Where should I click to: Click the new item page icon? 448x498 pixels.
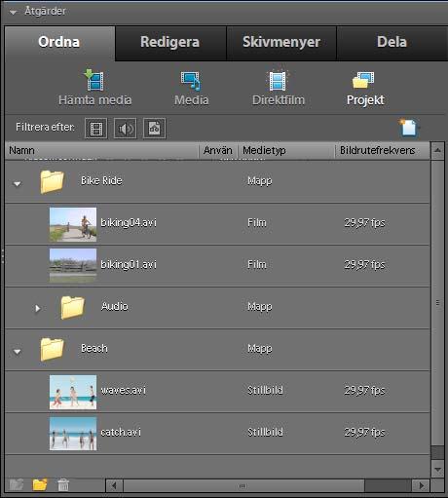(408, 128)
